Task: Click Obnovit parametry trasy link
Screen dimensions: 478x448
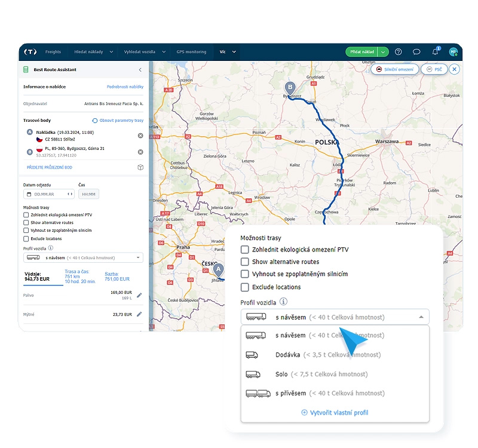Action: (121, 121)
